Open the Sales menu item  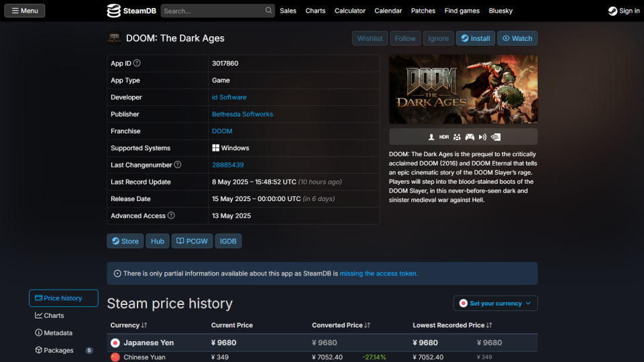pos(288,11)
